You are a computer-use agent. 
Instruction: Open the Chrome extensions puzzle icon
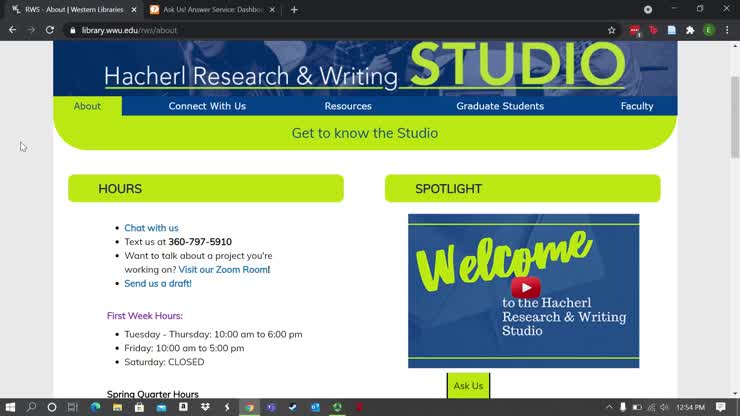point(690,30)
